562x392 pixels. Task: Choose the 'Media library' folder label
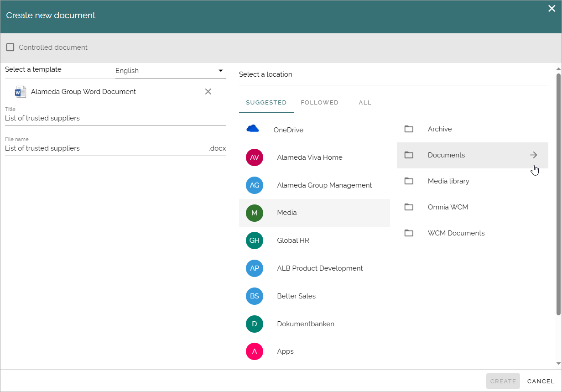click(448, 181)
